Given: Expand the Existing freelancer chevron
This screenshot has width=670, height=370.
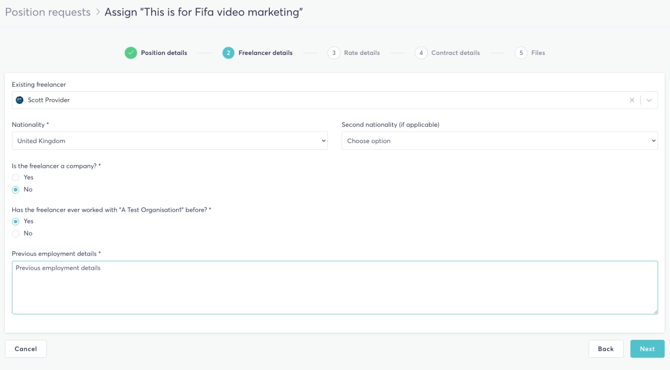Looking at the screenshot, I should [x=649, y=100].
